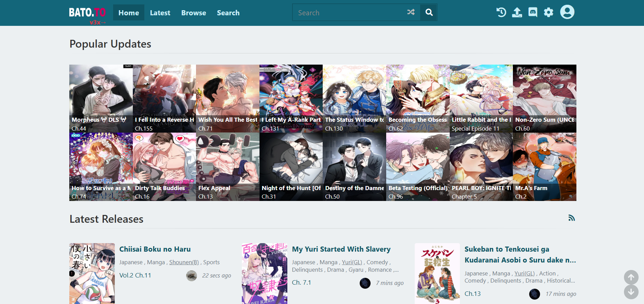This screenshot has width=644, height=304.
Task: Open My Yuri Started With Slavery title
Action: tap(341, 249)
